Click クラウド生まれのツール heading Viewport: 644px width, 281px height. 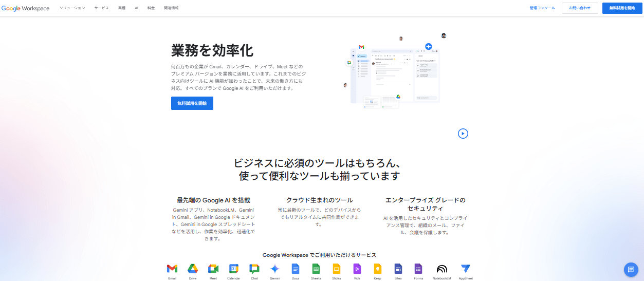(320, 200)
